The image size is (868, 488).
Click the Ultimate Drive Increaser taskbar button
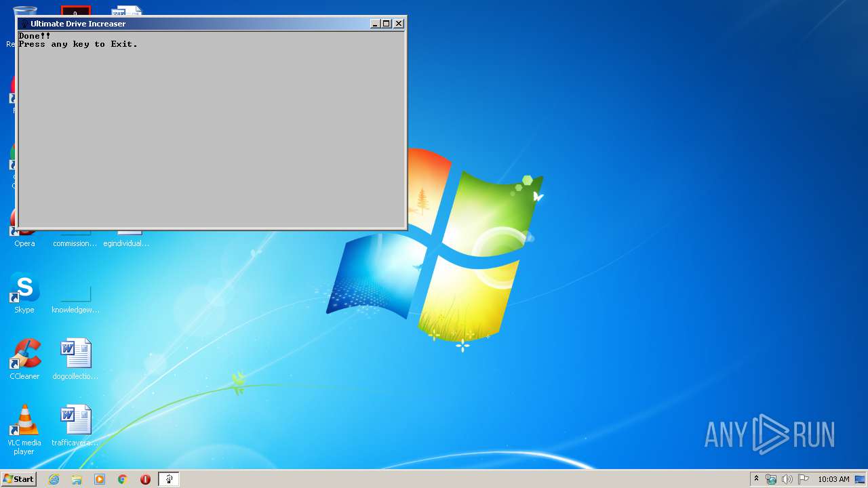pos(169,479)
